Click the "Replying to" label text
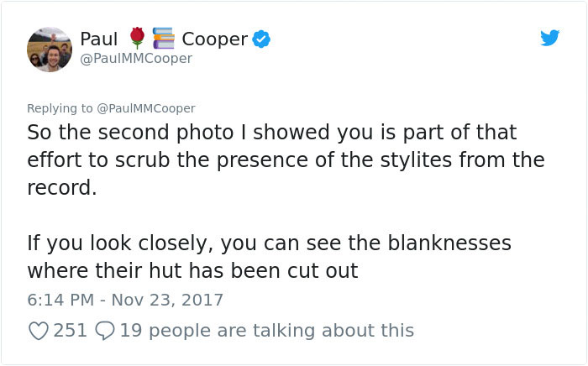The image size is (588, 366). pyautogui.click(x=60, y=108)
